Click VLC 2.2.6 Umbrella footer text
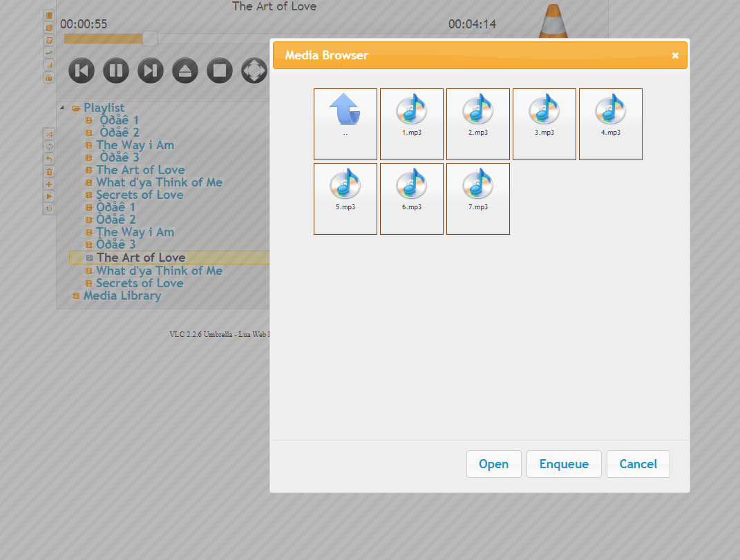The image size is (740, 560). [220, 334]
